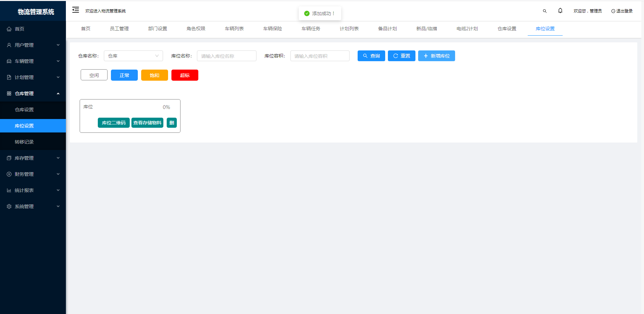Click the 欢迎进入物流管理系统 header text
The image size is (644, 314).
[x=106, y=11]
